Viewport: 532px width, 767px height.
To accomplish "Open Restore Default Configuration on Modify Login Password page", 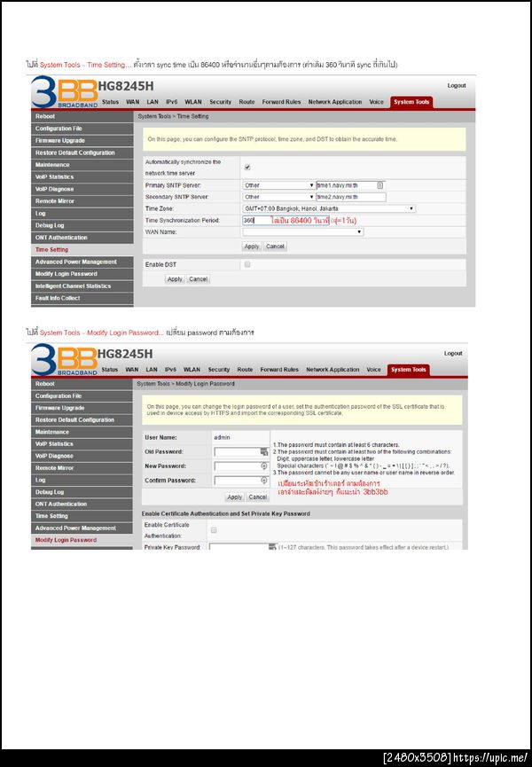I will click(82, 420).
